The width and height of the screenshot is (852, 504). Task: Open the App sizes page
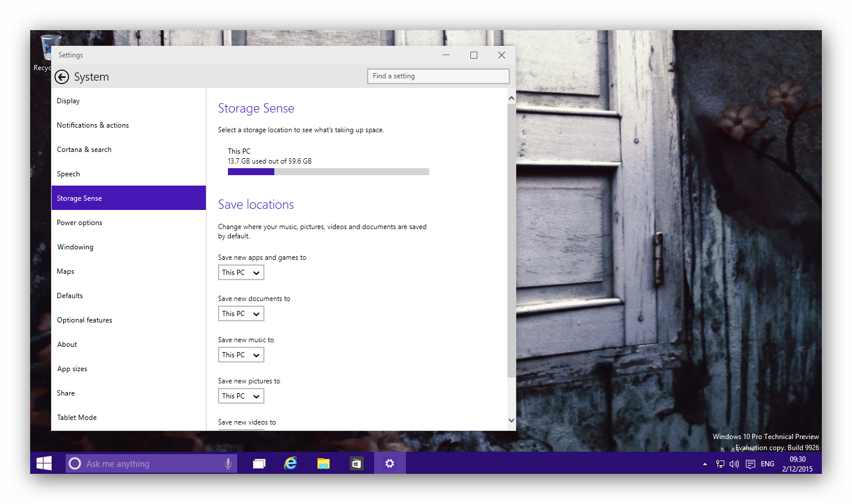[x=129, y=369]
